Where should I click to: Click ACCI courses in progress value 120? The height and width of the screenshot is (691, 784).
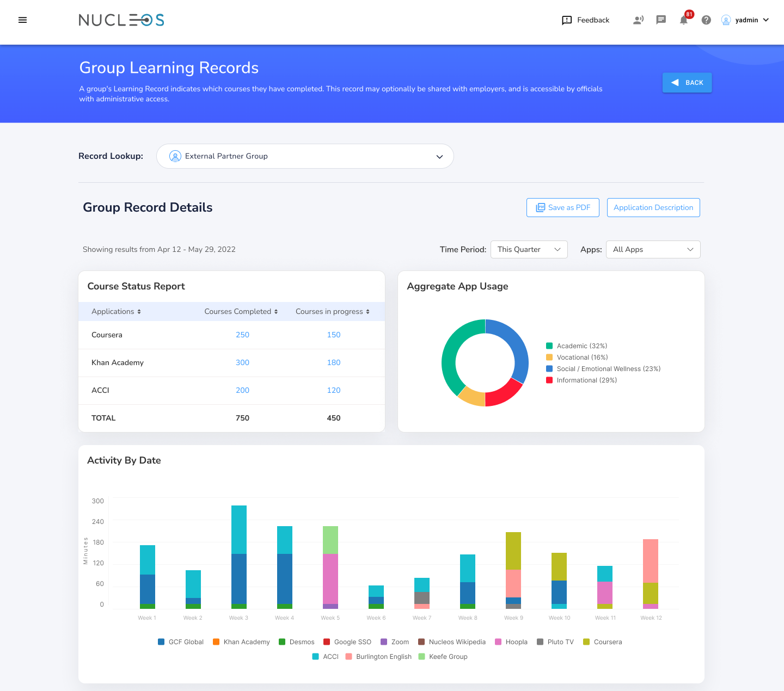pos(334,390)
